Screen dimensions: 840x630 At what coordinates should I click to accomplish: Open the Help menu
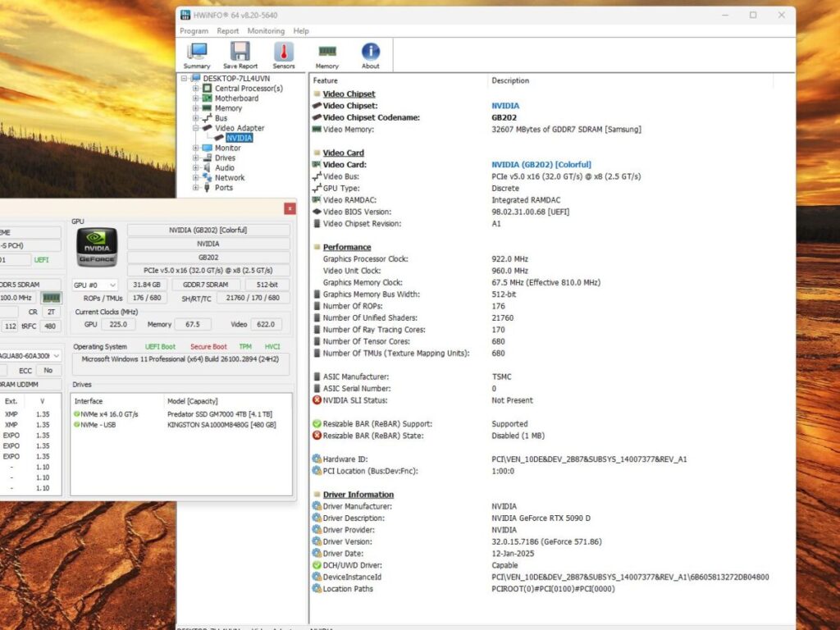[300, 31]
